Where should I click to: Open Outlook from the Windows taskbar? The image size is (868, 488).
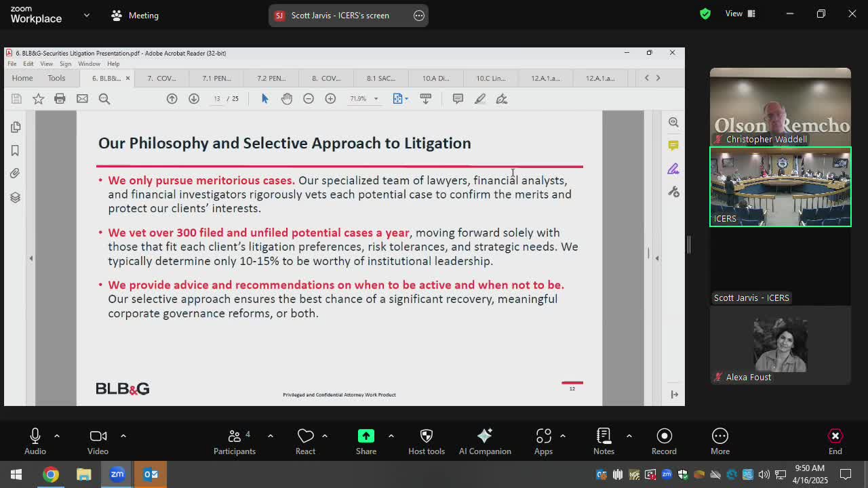(x=151, y=474)
